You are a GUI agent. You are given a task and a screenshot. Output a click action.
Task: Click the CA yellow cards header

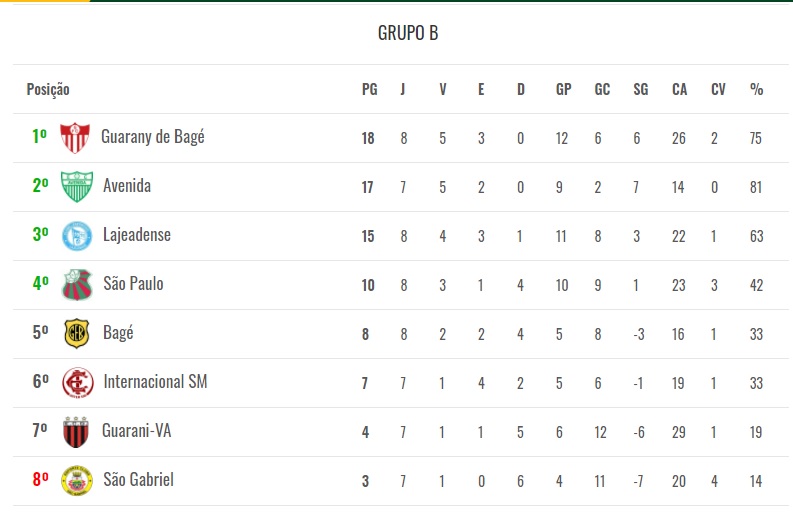coord(680,89)
